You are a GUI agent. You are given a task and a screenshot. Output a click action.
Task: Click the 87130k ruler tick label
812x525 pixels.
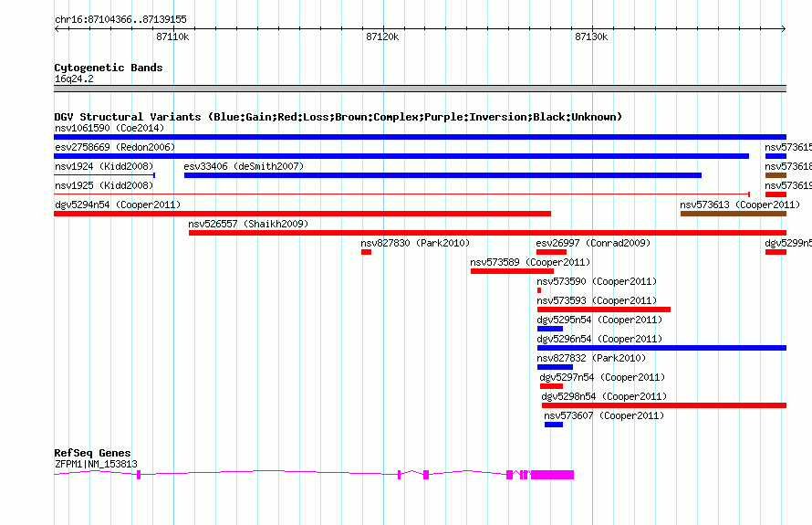(x=591, y=37)
